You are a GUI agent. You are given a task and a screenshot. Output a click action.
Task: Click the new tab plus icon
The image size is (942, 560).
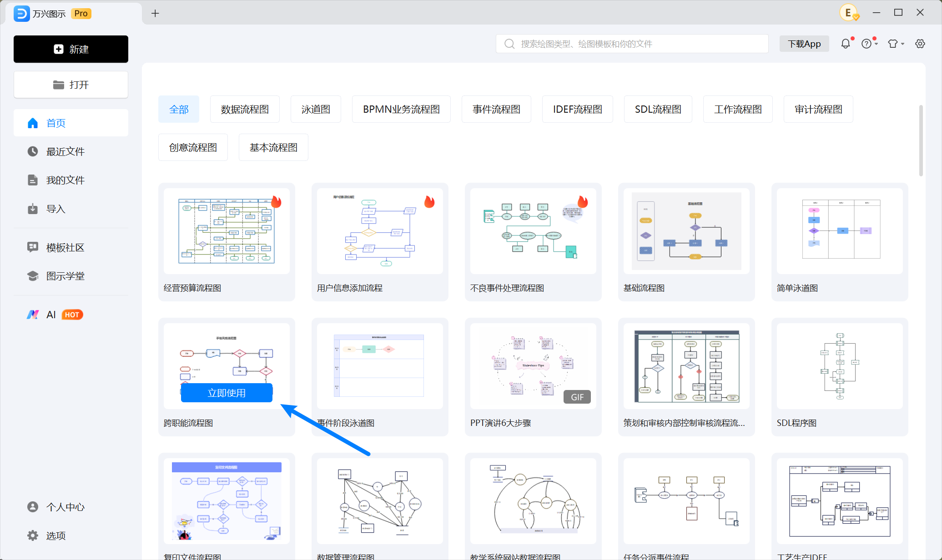[x=155, y=13]
